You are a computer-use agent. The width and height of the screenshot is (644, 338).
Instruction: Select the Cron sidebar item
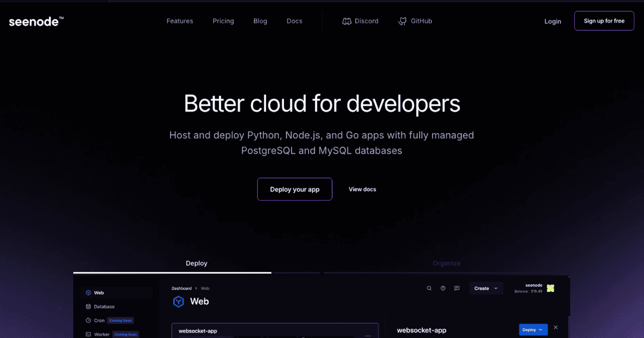coord(99,320)
